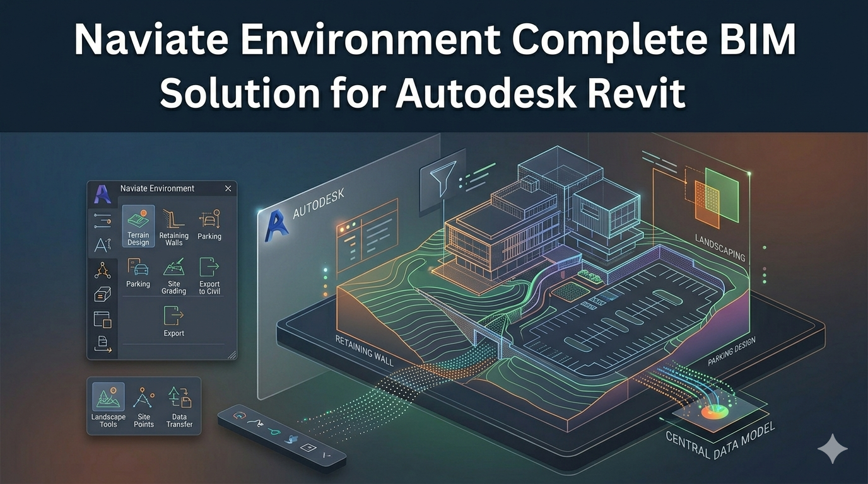This screenshot has height=484, width=868.
Task: Open Landscape Tools
Action: (x=108, y=405)
